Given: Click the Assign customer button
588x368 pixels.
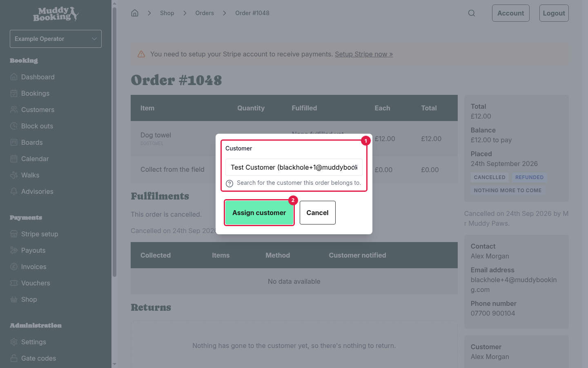Looking at the screenshot, I should (259, 213).
